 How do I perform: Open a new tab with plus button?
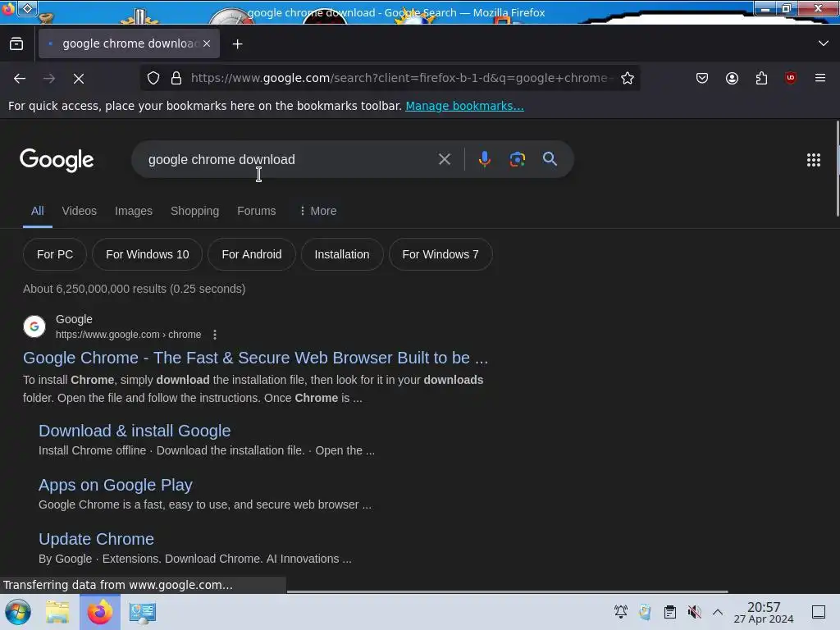237,44
